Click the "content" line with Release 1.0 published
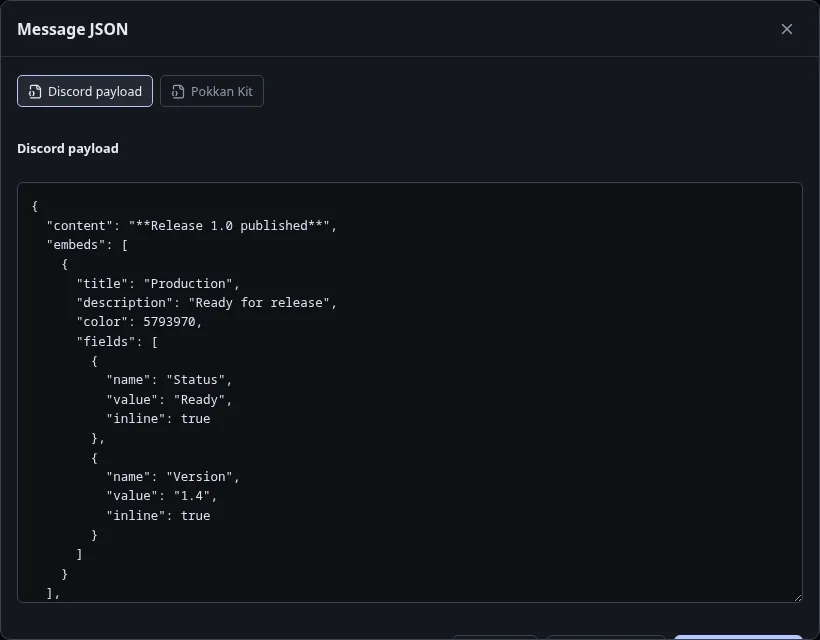 point(191,225)
